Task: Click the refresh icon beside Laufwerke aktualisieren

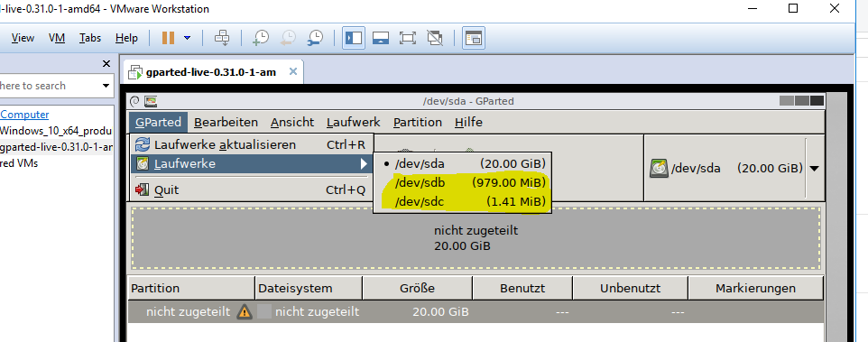Action: [143, 145]
